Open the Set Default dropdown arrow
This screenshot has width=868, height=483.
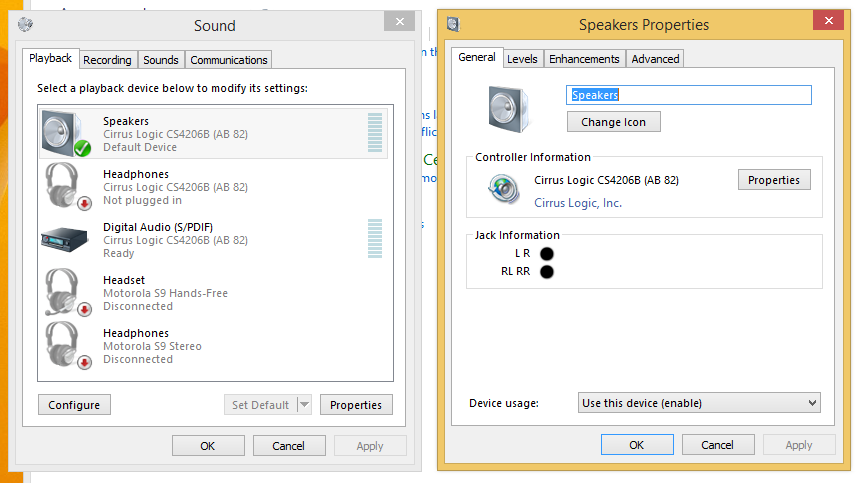coord(304,404)
